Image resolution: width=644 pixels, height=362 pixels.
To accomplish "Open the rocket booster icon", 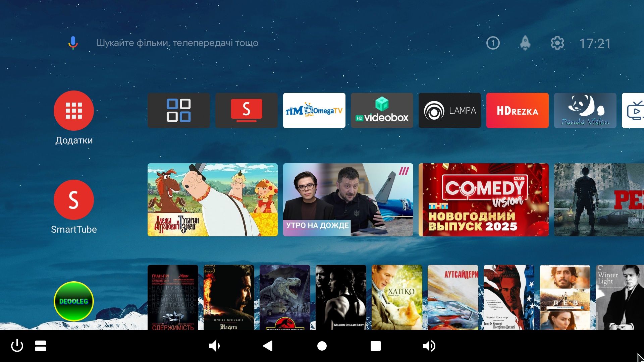I will (x=525, y=43).
